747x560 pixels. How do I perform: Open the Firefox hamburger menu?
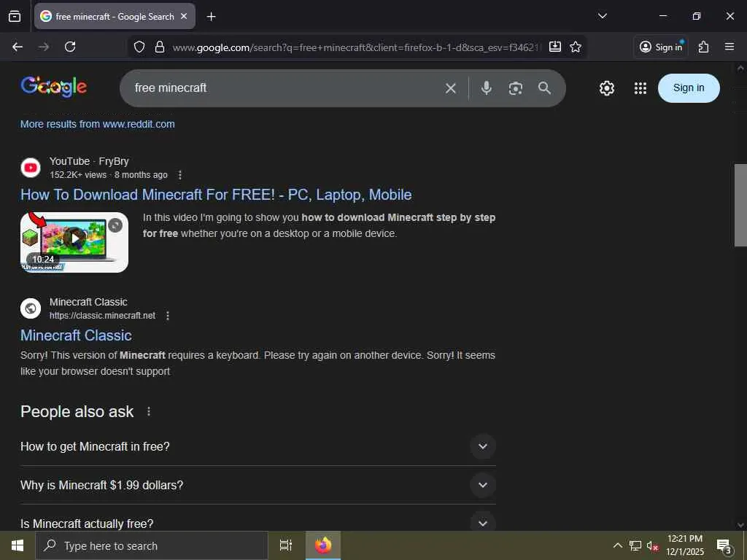click(x=729, y=47)
